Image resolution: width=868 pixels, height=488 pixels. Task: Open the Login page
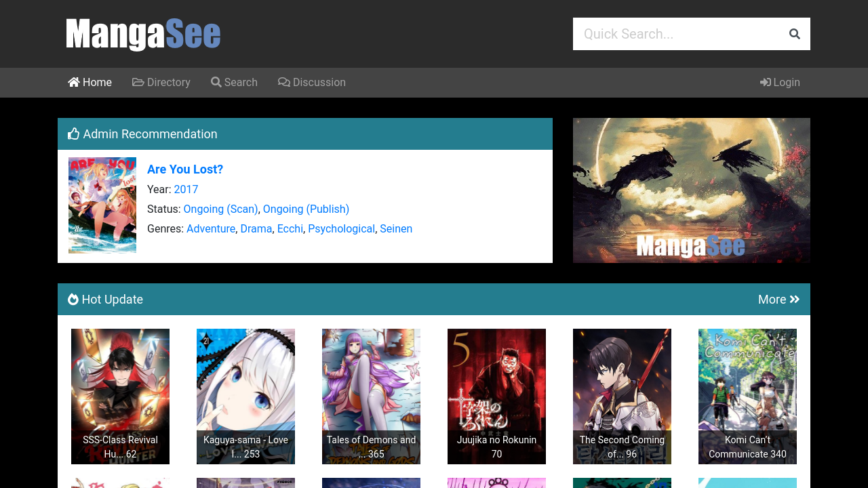coord(780,83)
